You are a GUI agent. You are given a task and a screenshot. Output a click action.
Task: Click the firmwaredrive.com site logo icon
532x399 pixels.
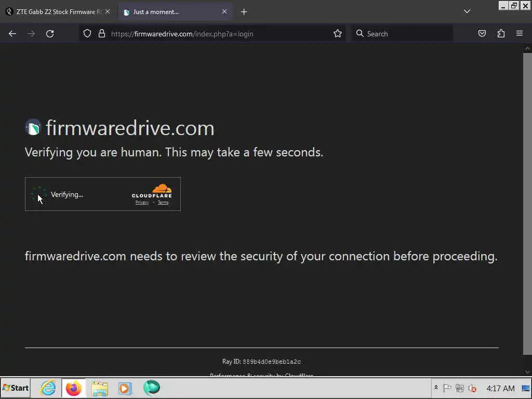tap(33, 128)
